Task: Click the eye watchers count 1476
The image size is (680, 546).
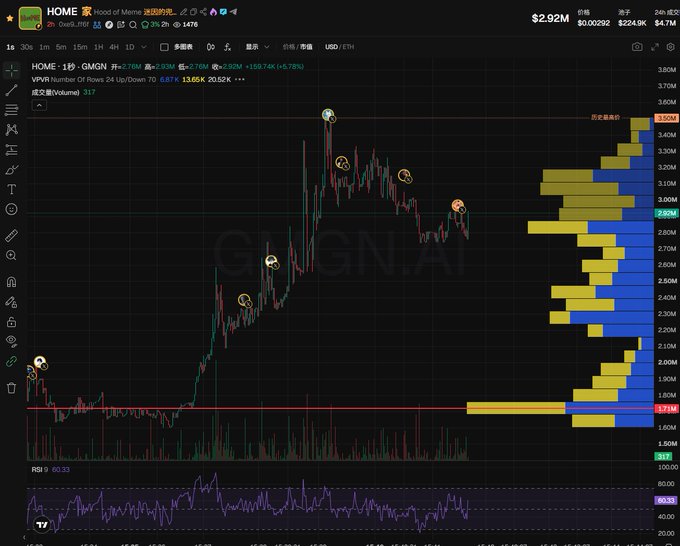Action: pos(186,25)
